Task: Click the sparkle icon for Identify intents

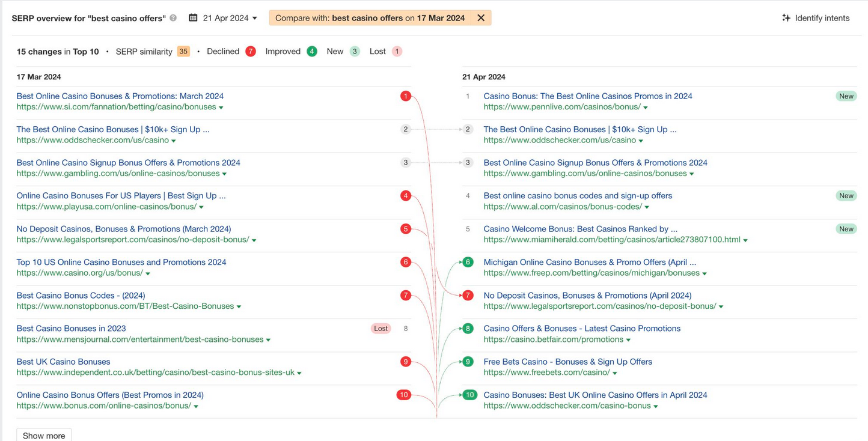Action: pyautogui.click(x=786, y=18)
